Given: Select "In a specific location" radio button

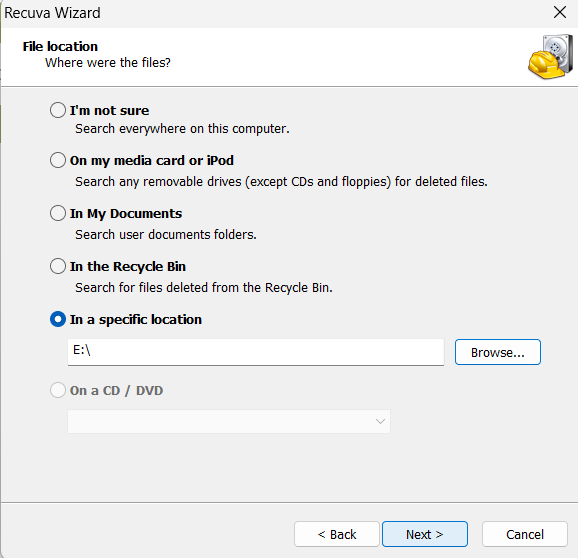Looking at the screenshot, I should [58, 319].
